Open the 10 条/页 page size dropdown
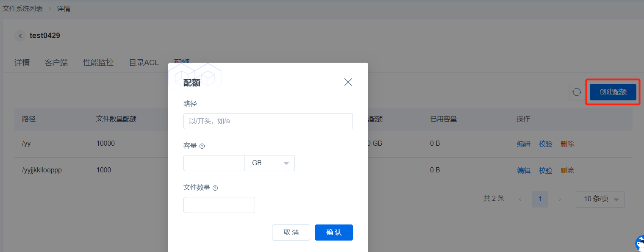 click(600, 199)
